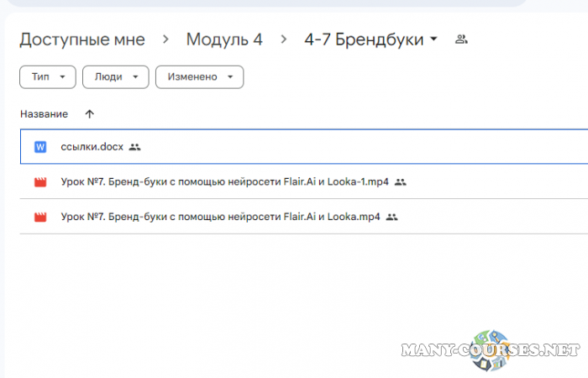Click the caret arrow after 4-7 Брендбуки
The width and height of the screenshot is (588, 378).
click(x=433, y=39)
